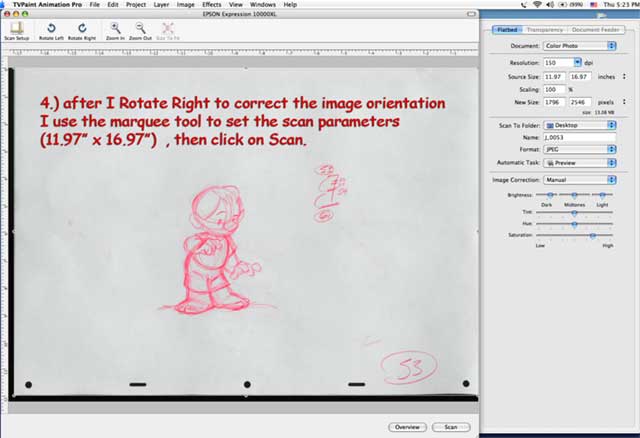This screenshot has width=640, height=438.
Task: Adjust the Brightness Dark slider
Action: (550, 195)
